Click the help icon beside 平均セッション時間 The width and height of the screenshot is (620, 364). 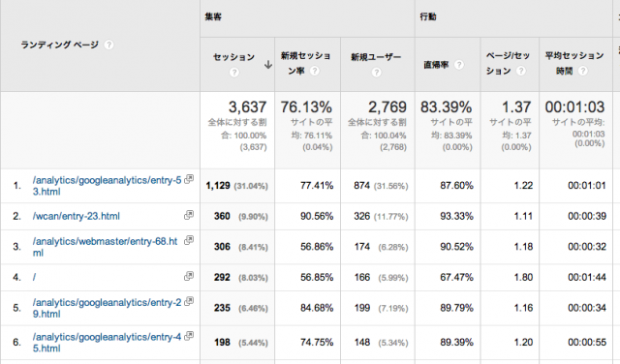(x=583, y=71)
